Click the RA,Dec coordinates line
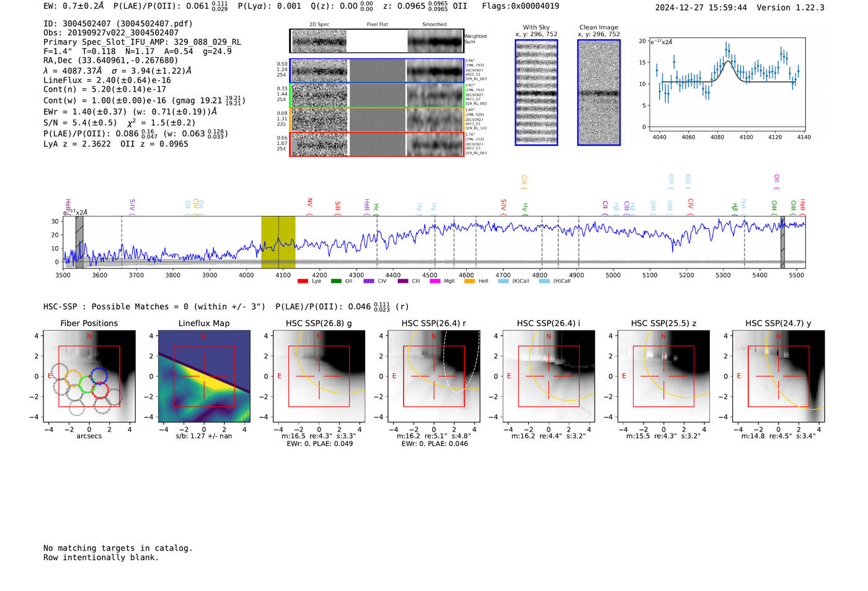This screenshot has height=591, width=868. click(x=110, y=61)
